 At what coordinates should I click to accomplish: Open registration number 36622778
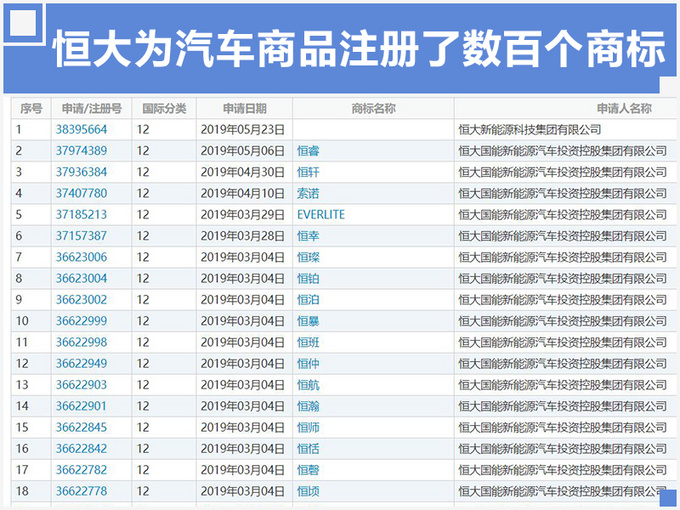point(81,490)
